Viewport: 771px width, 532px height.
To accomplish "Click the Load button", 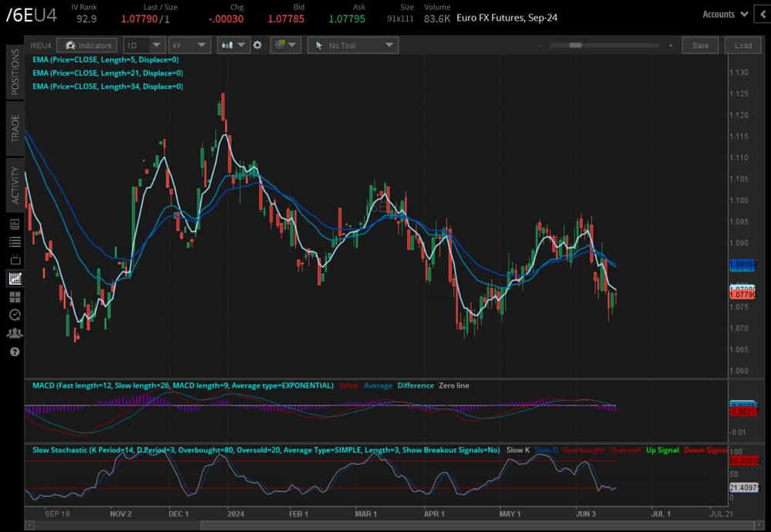I will [742, 45].
